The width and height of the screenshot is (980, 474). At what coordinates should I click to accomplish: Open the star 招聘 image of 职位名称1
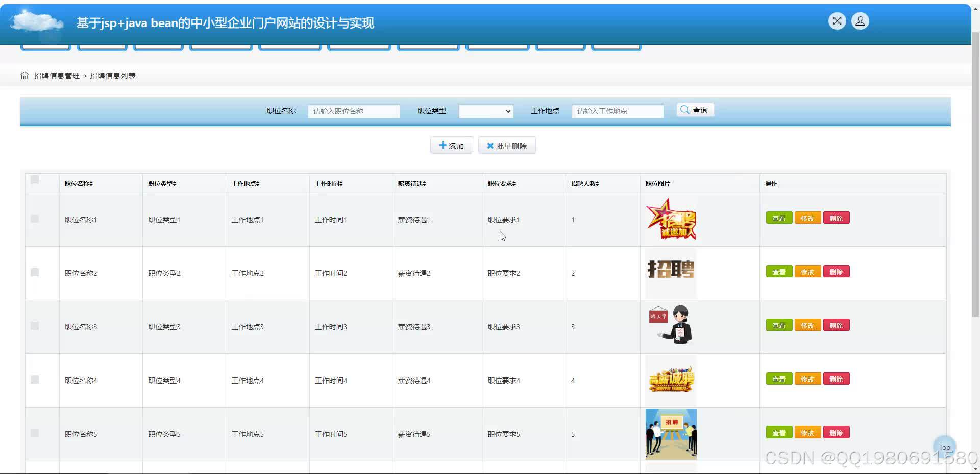pyautogui.click(x=671, y=220)
